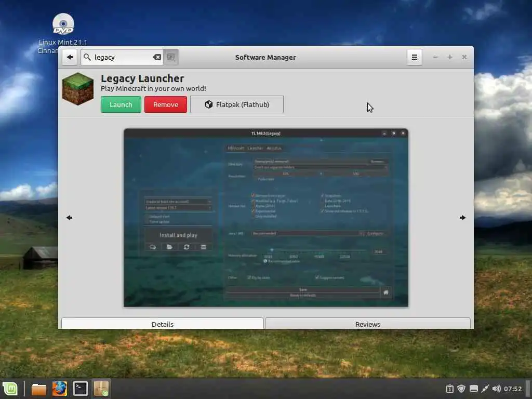The height and width of the screenshot is (399, 532).
Task: Open the TL Legacy screenshot preview
Action: pos(266,218)
